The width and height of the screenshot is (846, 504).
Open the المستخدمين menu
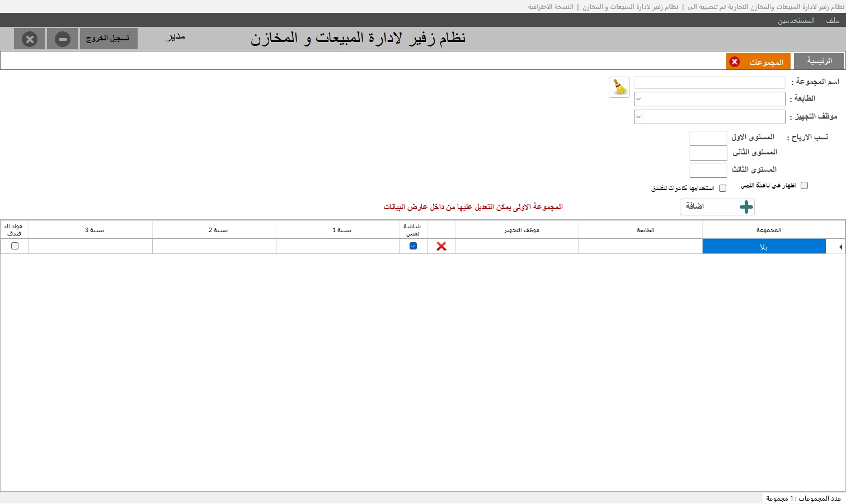tap(796, 21)
